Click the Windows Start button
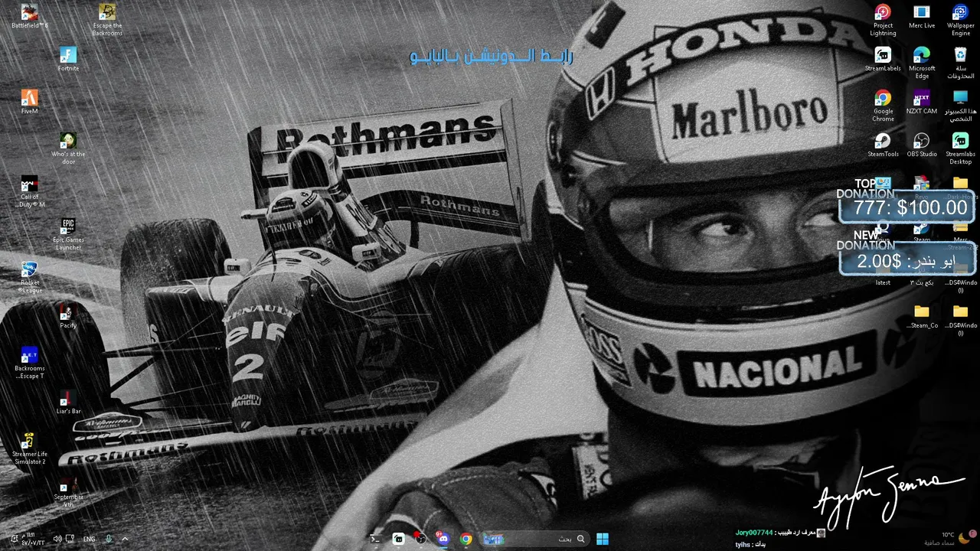 (603, 539)
